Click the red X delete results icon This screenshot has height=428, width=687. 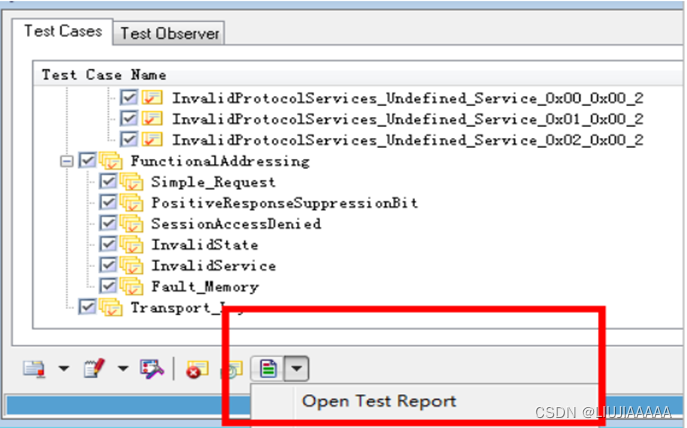[197, 370]
